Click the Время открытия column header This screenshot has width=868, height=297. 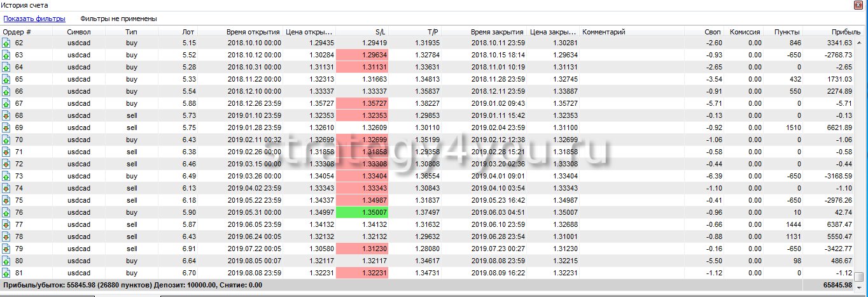point(253,31)
